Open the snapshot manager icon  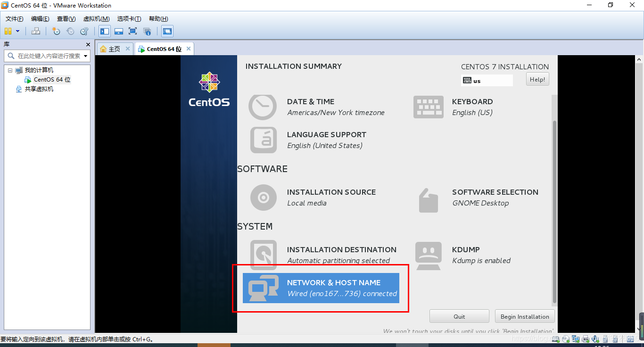[84, 31]
